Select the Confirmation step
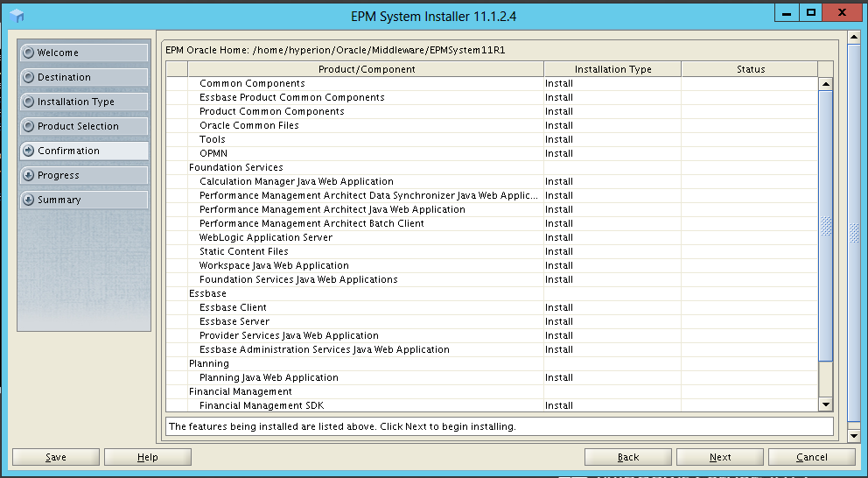 [x=84, y=151]
